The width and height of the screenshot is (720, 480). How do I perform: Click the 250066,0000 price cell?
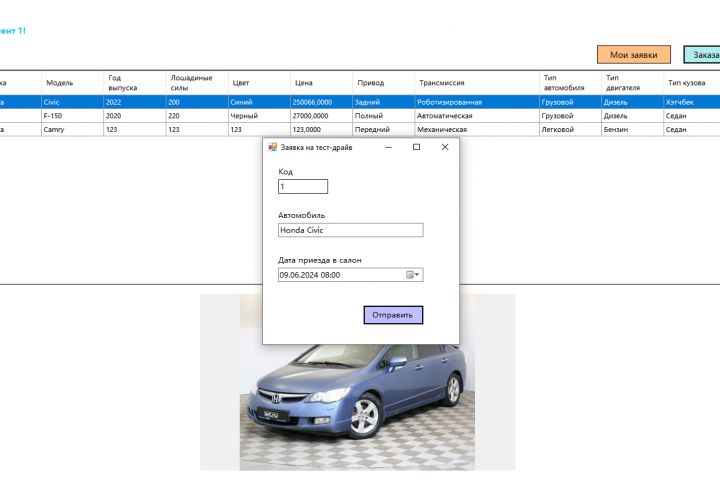click(x=321, y=102)
